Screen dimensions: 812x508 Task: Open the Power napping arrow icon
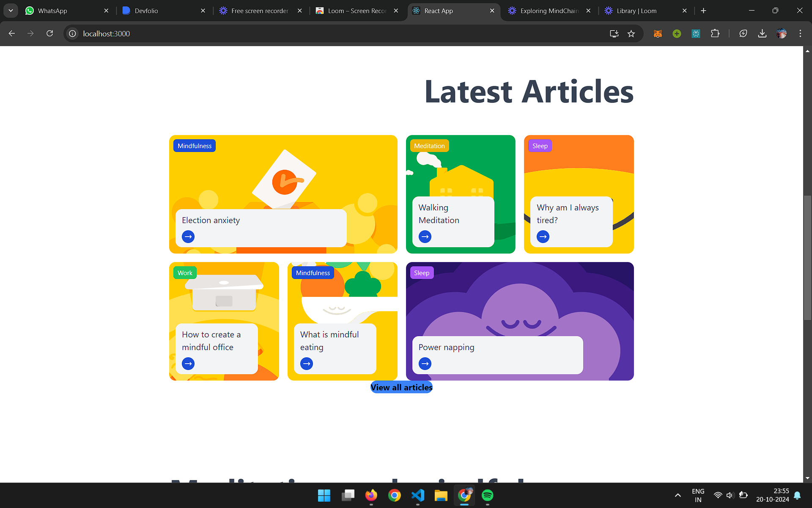click(x=425, y=364)
